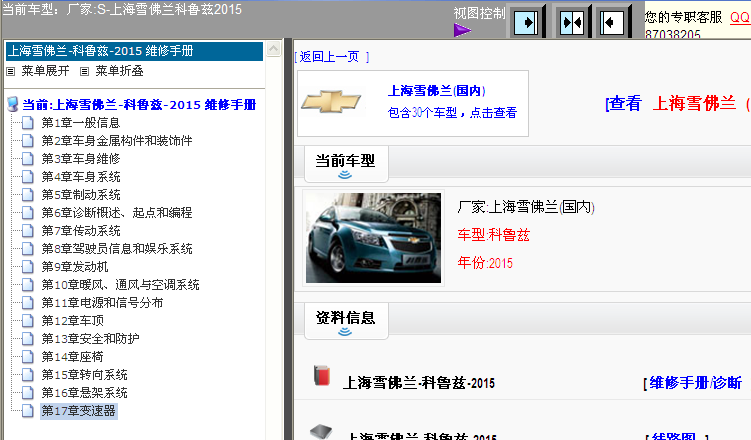The height and width of the screenshot is (440, 751).
Task: Click page icon next to 第7章传动系统
Action: tap(28, 231)
